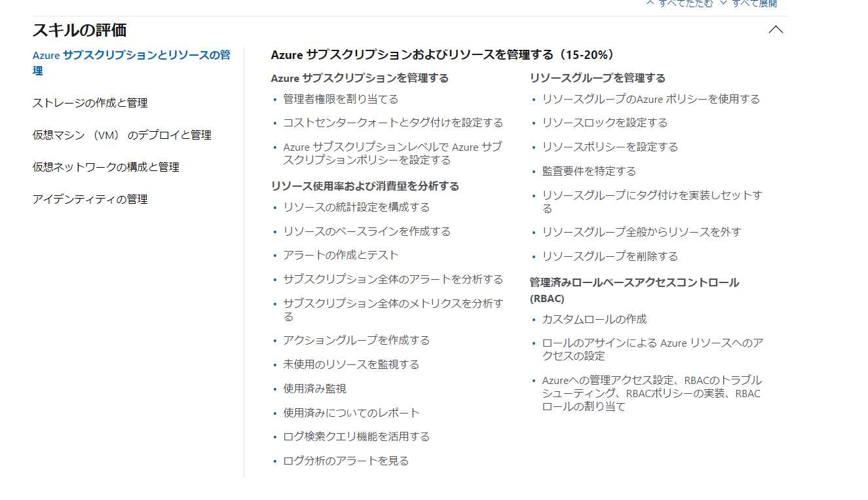Image resolution: width=868 pixels, height=500 pixels.
Task: Collapse the スキルの評価 section with the chevron
Action: click(776, 29)
